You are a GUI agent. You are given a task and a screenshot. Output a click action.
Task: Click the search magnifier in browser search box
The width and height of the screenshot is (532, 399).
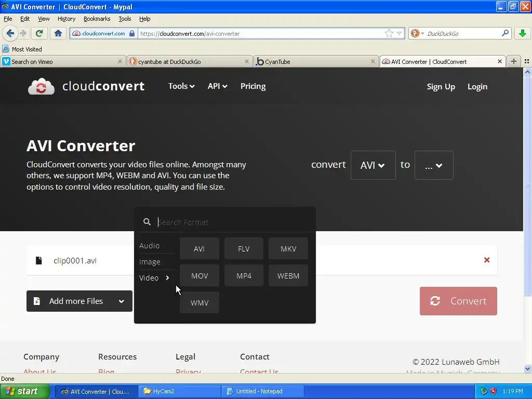(505, 33)
